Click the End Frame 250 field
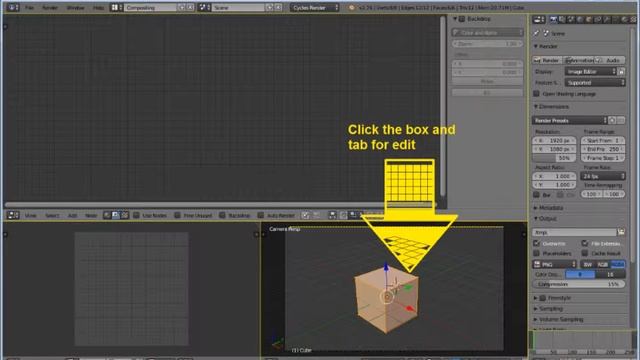Viewport: 640px width, 360px height. [603, 149]
